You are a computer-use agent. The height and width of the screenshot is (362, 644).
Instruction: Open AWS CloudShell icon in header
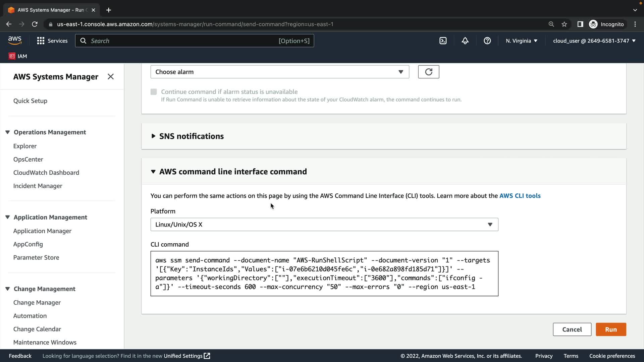(x=443, y=41)
